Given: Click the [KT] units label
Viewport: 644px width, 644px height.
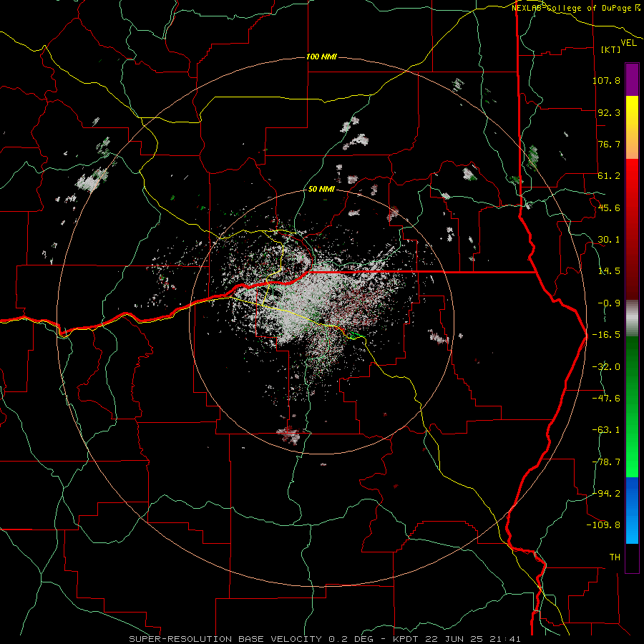Looking at the screenshot, I should 611,49.
